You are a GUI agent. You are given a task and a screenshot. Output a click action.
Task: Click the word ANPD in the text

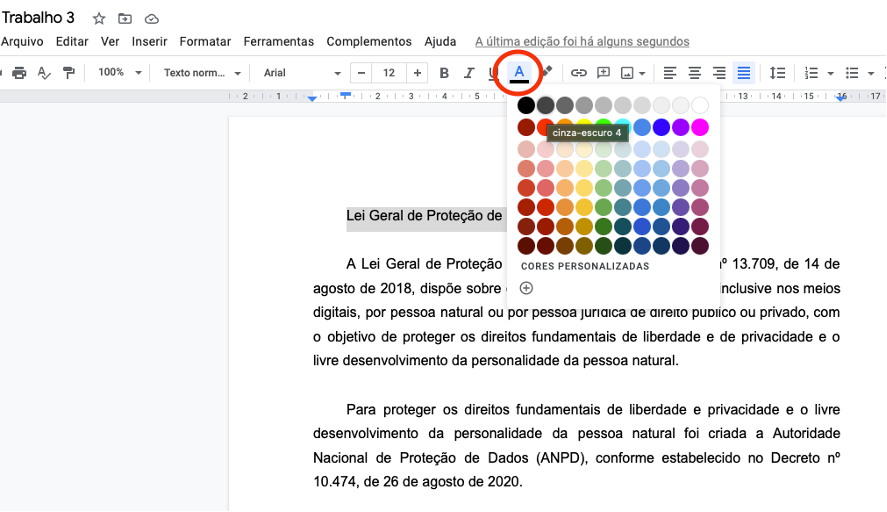(561, 458)
